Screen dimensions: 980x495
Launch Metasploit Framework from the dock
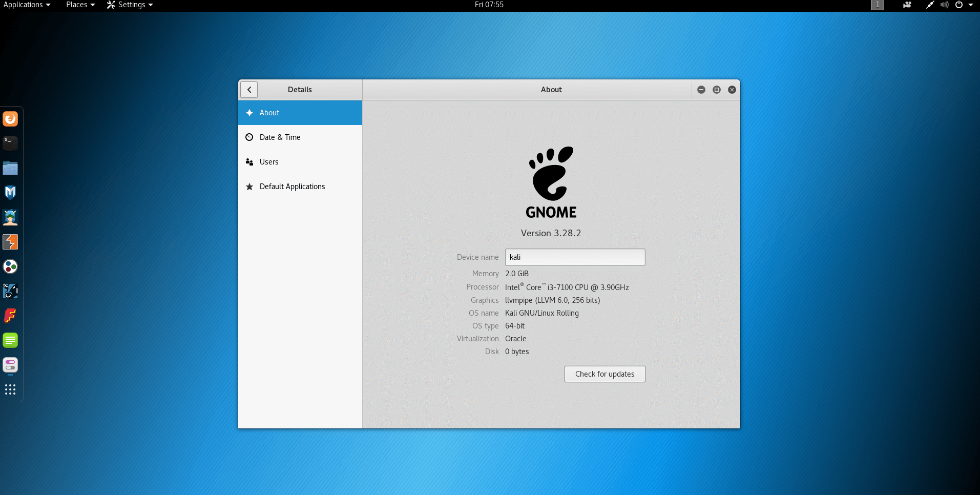coord(10,192)
